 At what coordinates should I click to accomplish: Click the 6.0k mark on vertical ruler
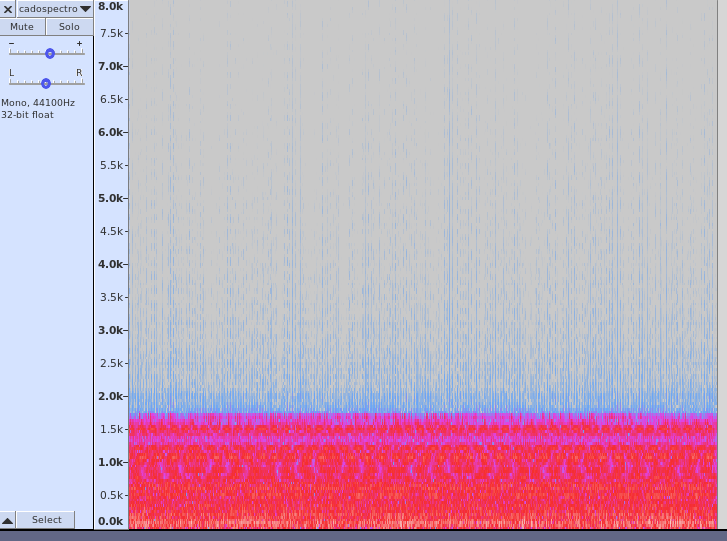click(x=110, y=132)
